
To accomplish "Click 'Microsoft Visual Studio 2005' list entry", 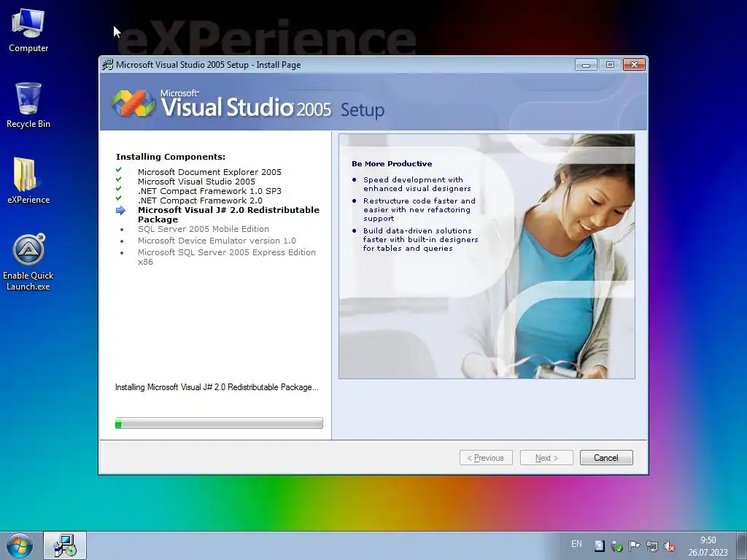I will click(x=196, y=182).
